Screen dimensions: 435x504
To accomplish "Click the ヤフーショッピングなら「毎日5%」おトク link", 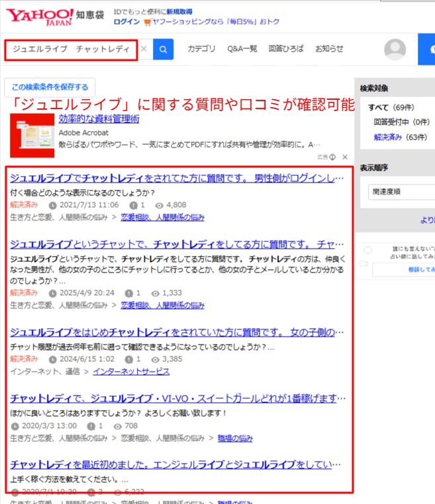I will click(x=216, y=22).
